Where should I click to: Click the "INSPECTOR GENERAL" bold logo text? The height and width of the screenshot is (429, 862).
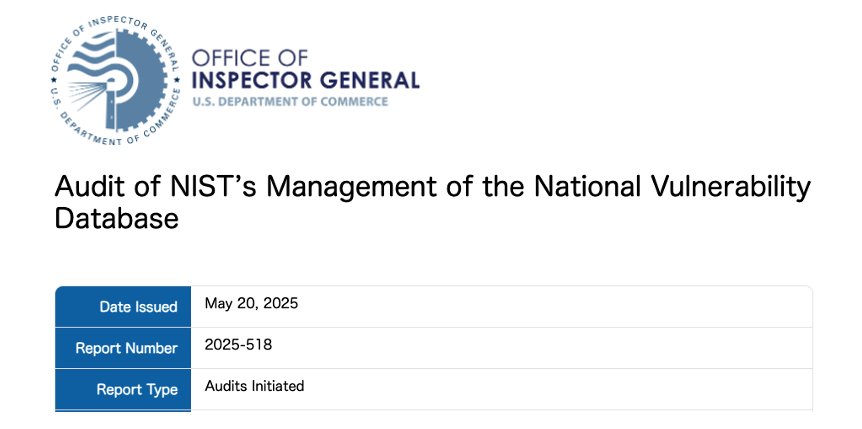point(305,80)
